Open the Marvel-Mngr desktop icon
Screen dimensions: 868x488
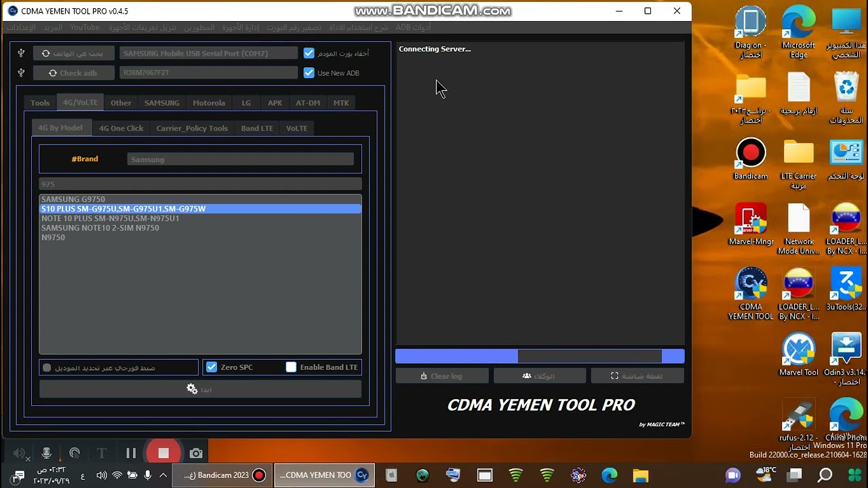pos(751,224)
